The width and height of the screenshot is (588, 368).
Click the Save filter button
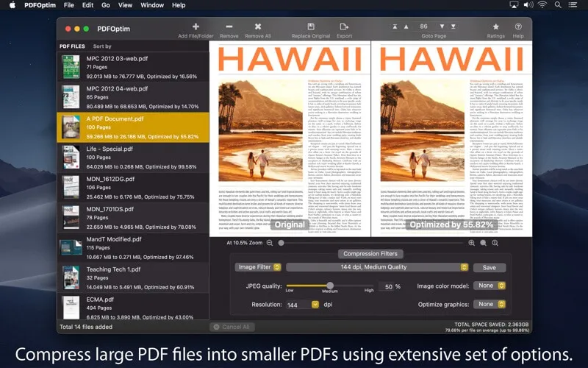point(489,267)
